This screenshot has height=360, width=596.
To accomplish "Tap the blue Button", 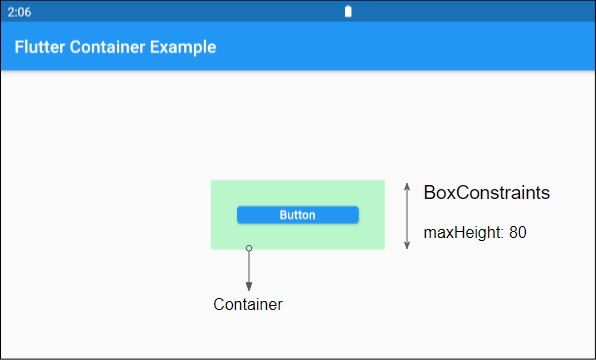I will pyautogui.click(x=298, y=215).
